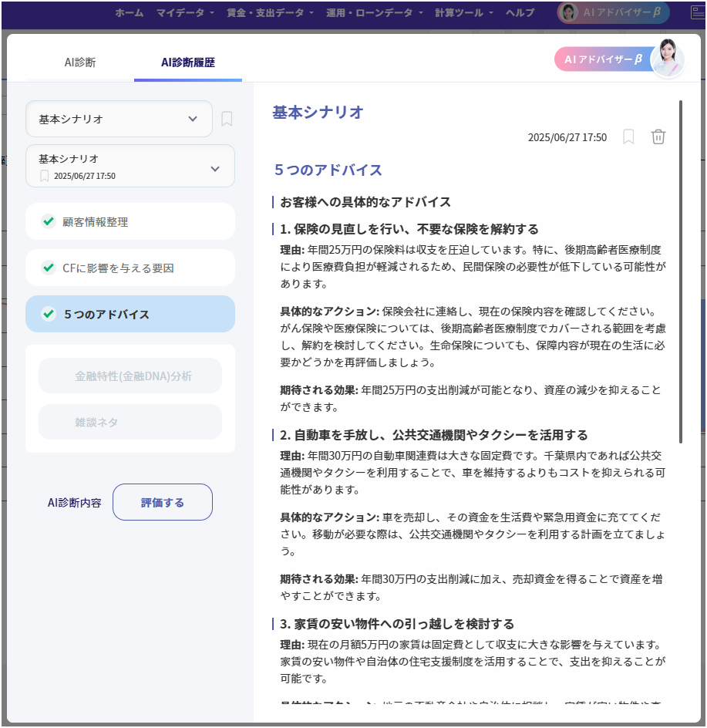Open the ホーム menu item

coord(129,13)
